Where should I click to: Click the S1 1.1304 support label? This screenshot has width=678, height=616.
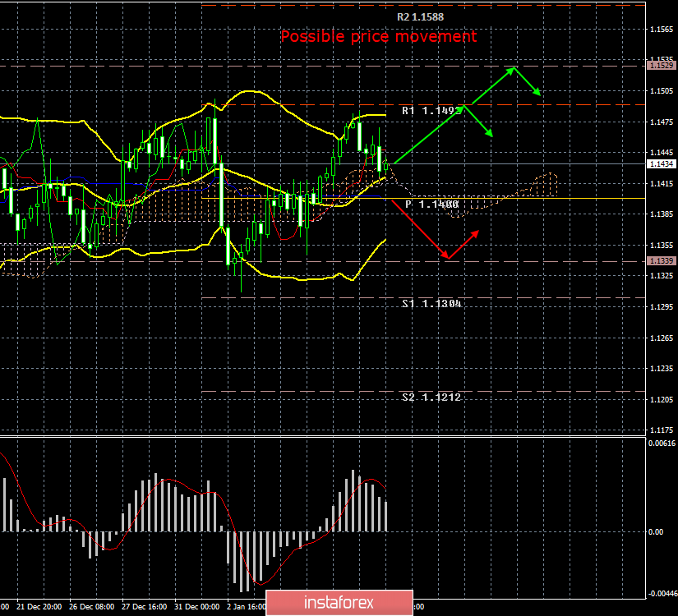tap(431, 303)
